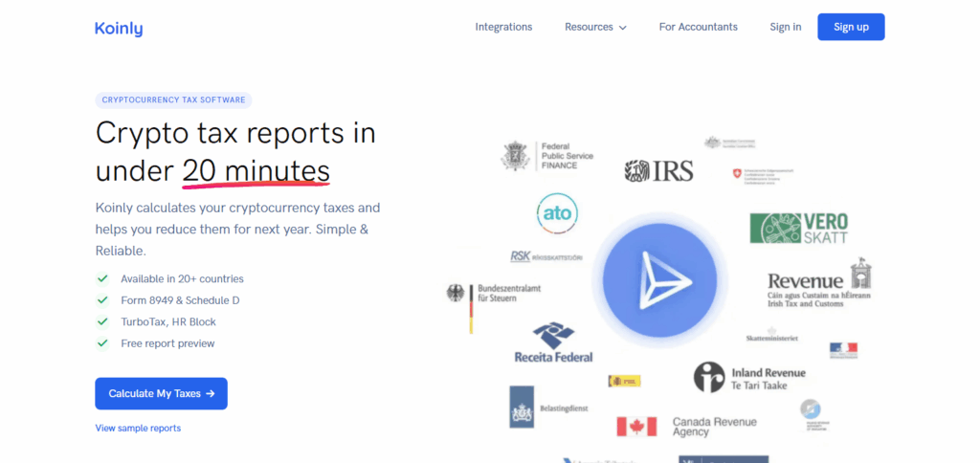Viewport: 980px width, 463px height.
Task: Open the View sample reports link
Action: (138, 429)
